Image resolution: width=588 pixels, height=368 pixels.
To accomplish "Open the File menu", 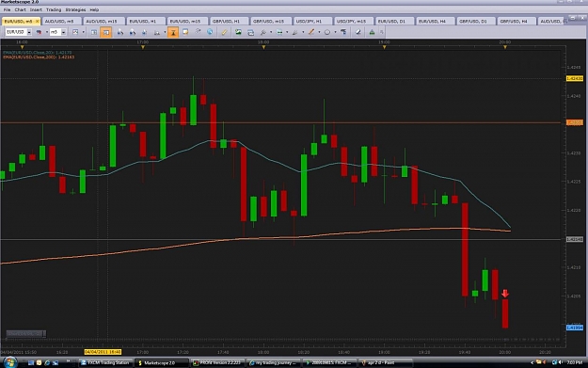I will pyautogui.click(x=7, y=9).
